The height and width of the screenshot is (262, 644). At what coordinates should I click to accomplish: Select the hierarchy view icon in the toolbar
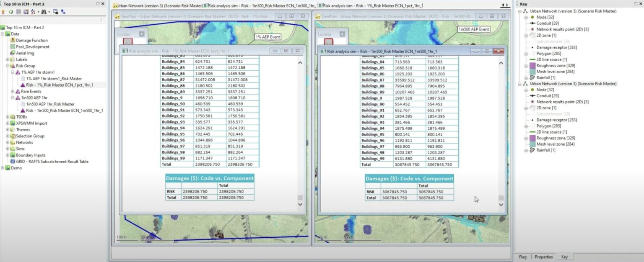(x=63, y=12)
